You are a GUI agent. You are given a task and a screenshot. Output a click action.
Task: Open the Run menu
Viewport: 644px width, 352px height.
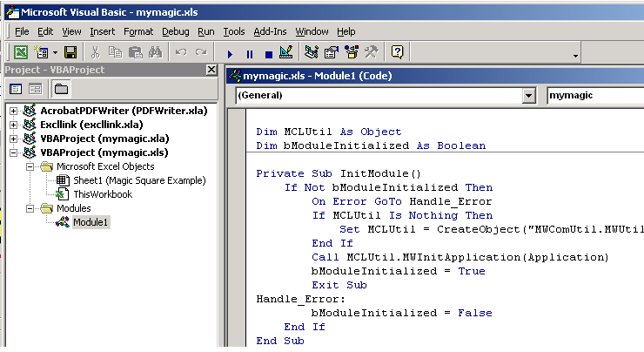205,31
